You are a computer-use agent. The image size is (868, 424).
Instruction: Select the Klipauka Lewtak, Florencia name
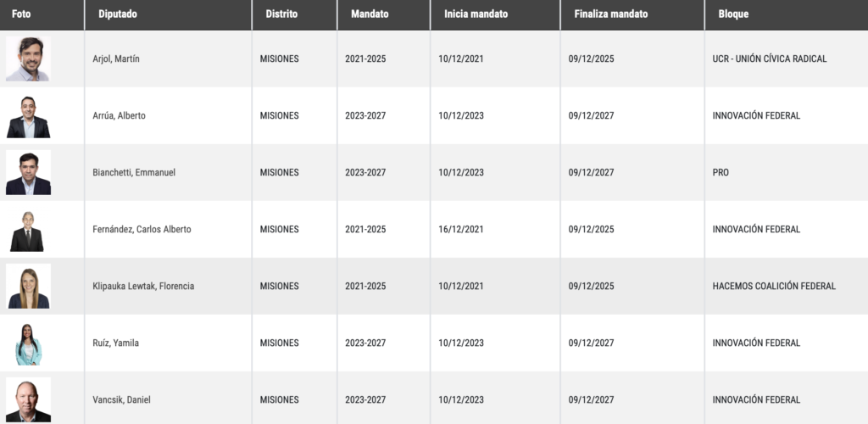[x=143, y=286]
